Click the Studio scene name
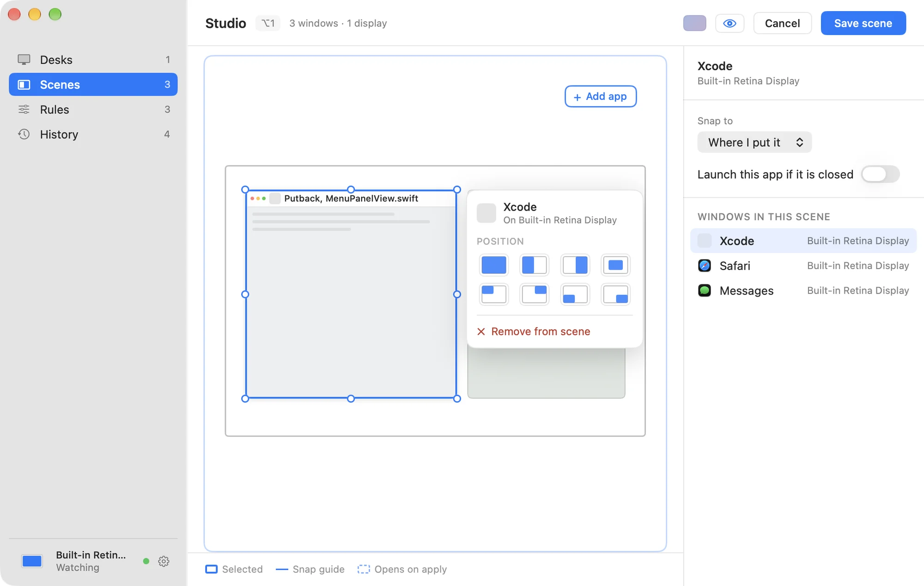Image resolution: width=924 pixels, height=586 pixels. (x=225, y=23)
